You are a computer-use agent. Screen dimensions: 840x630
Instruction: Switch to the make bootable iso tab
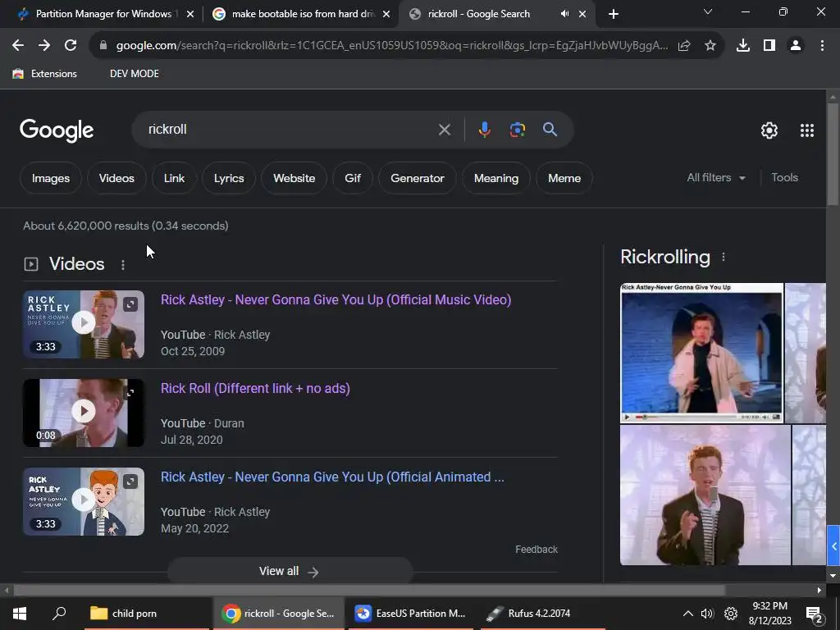(x=301, y=14)
